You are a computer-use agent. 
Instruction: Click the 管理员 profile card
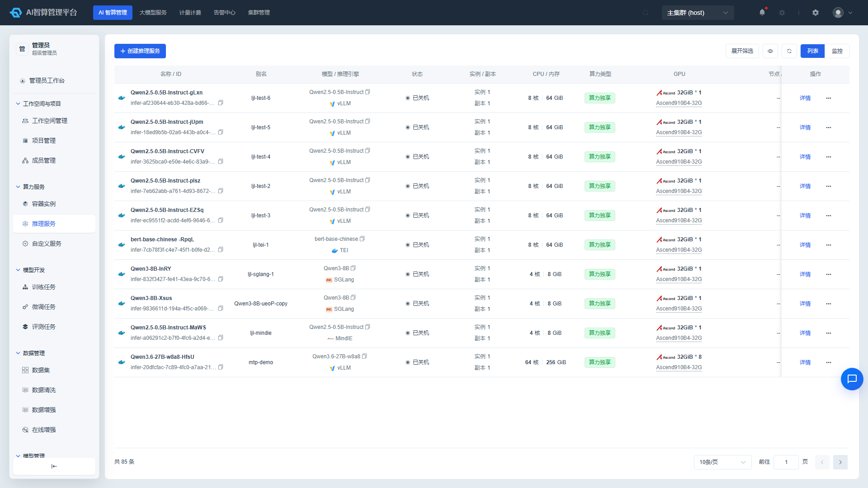54,49
